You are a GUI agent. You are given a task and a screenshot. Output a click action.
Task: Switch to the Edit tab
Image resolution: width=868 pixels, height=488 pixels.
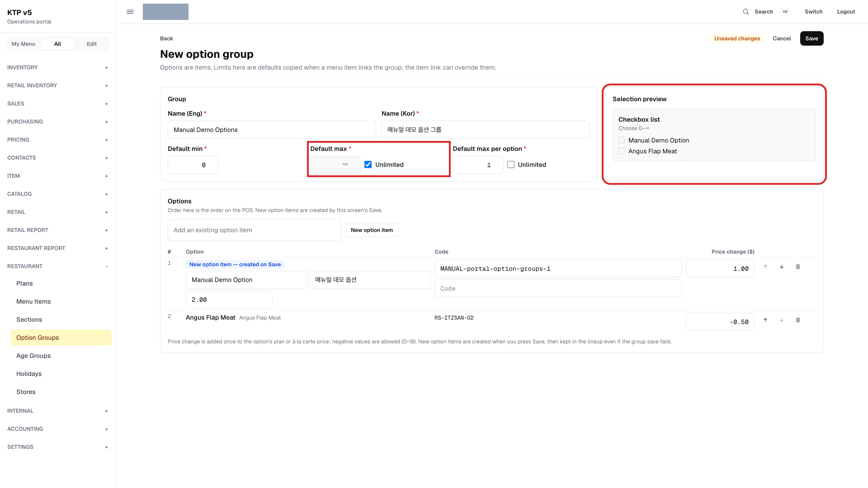point(92,44)
